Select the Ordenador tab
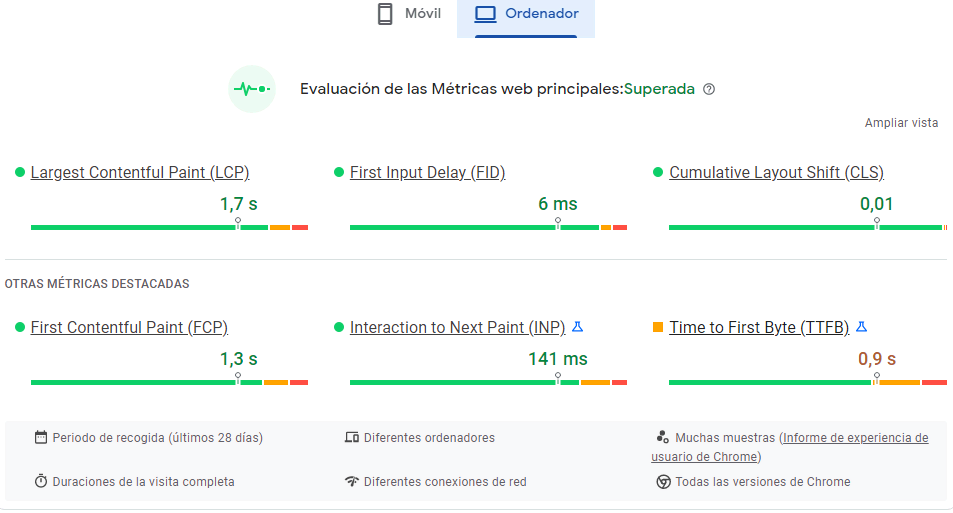953x513 pixels. point(526,15)
